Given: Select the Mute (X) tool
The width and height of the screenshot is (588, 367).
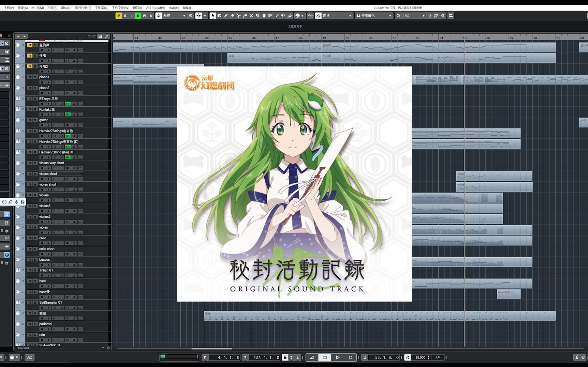Looking at the screenshot, I should (x=251, y=16).
